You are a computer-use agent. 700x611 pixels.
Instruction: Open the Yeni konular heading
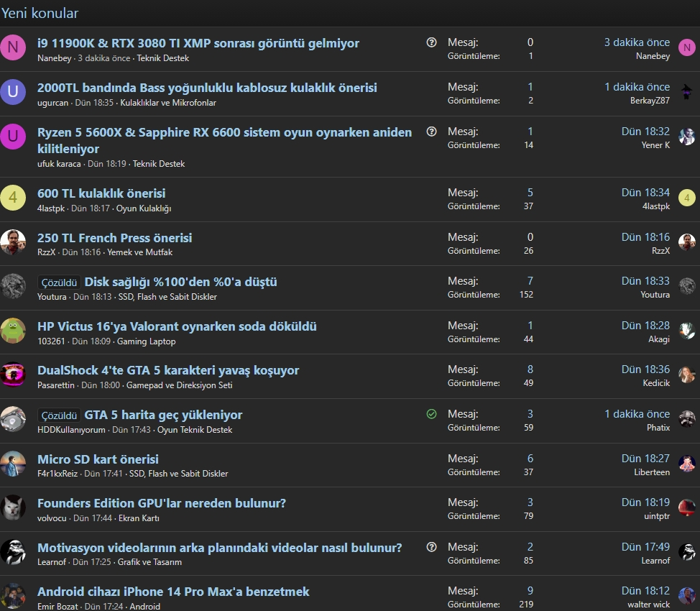tap(40, 13)
